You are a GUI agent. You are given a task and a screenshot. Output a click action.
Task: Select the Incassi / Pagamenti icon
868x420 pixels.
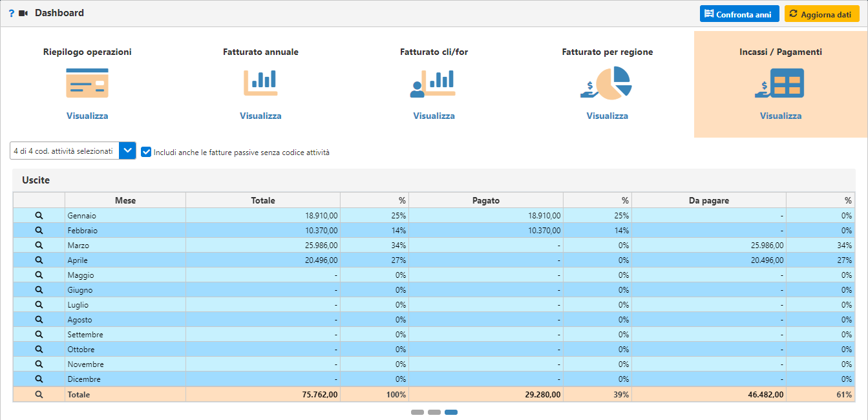coord(780,83)
